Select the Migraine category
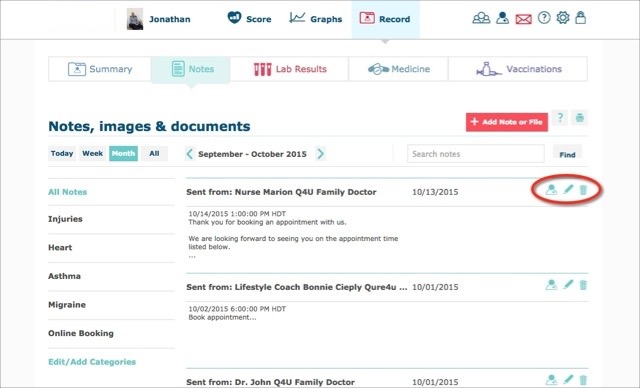 coord(67,304)
